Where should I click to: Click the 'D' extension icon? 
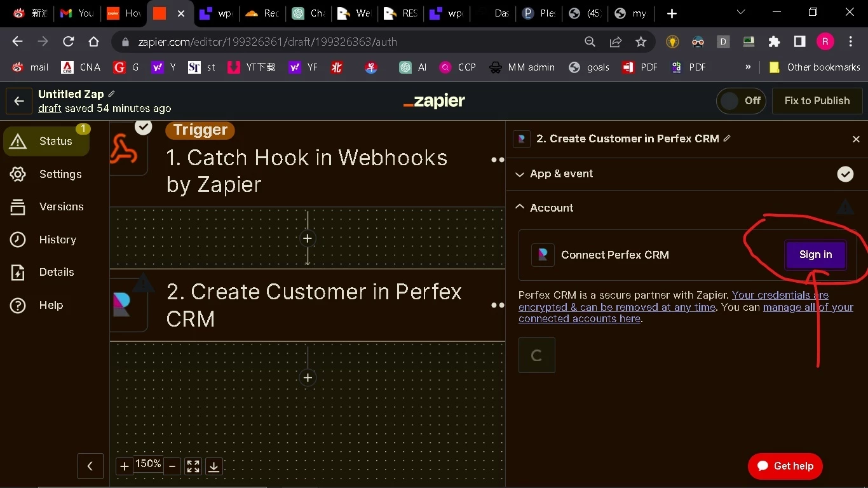point(723,42)
